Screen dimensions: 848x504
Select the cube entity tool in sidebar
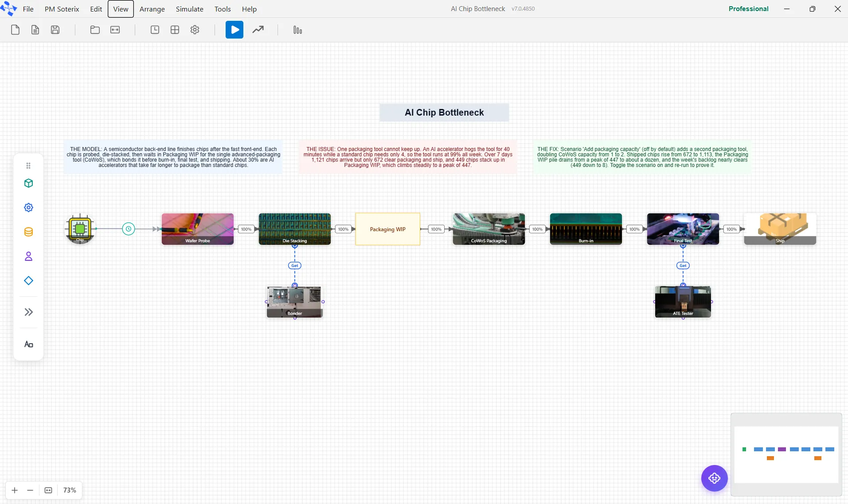[28, 183]
